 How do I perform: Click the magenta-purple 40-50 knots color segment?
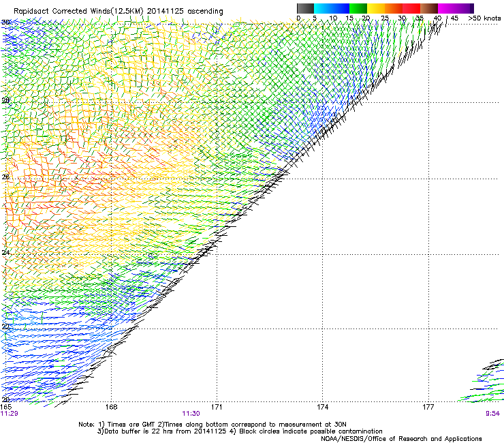pyautogui.click(x=456, y=8)
